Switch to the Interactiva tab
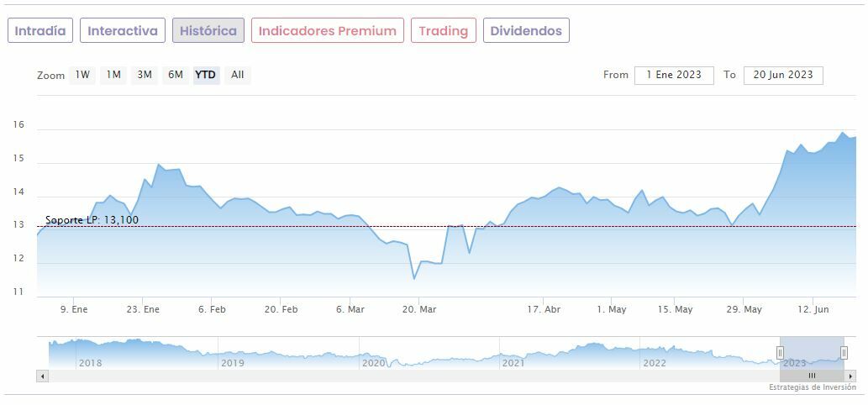This screenshot has height=405, width=868. (123, 31)
